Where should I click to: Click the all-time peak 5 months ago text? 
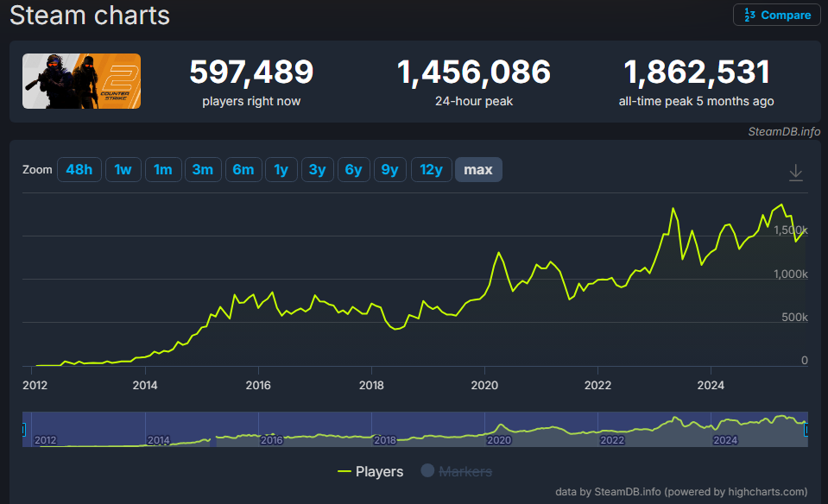(x=697, y=101)
